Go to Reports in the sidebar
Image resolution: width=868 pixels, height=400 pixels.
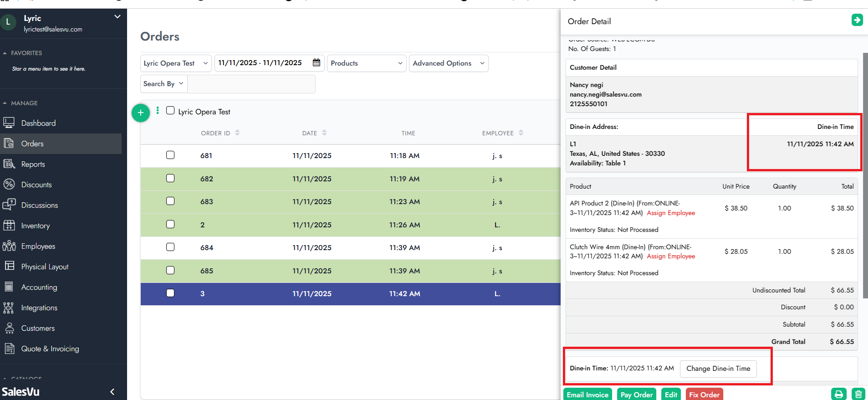(x=33, y=164)
